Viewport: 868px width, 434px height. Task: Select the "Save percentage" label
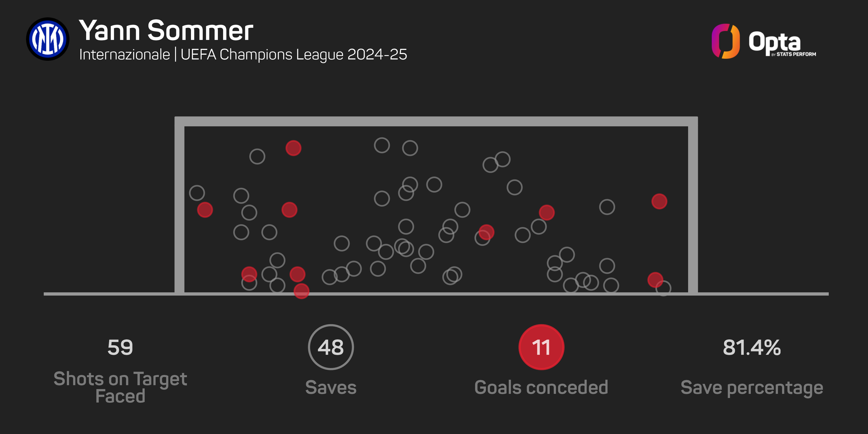[x=751, y=388]
